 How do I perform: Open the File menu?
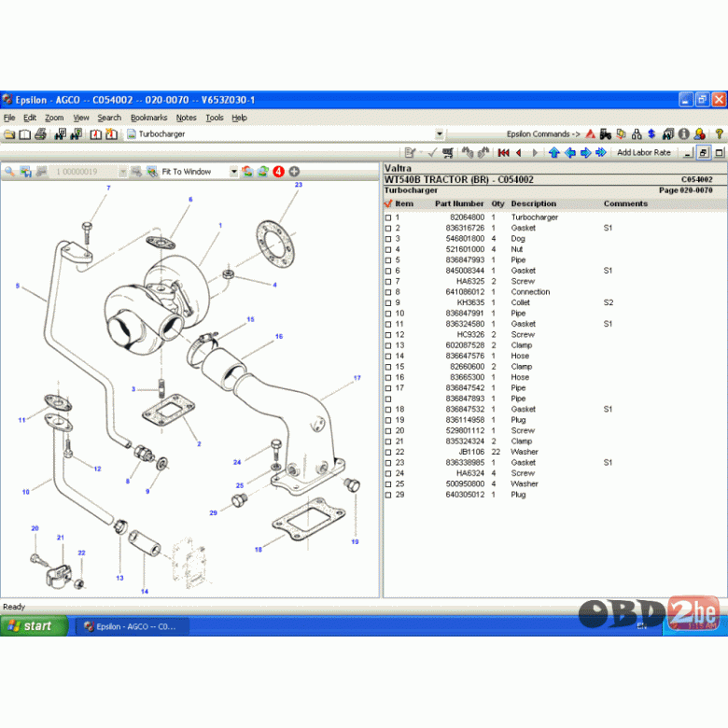9,118
